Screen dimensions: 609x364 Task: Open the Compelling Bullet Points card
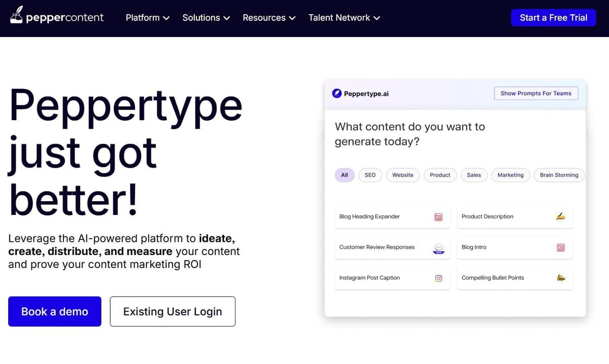click(515, 278)
